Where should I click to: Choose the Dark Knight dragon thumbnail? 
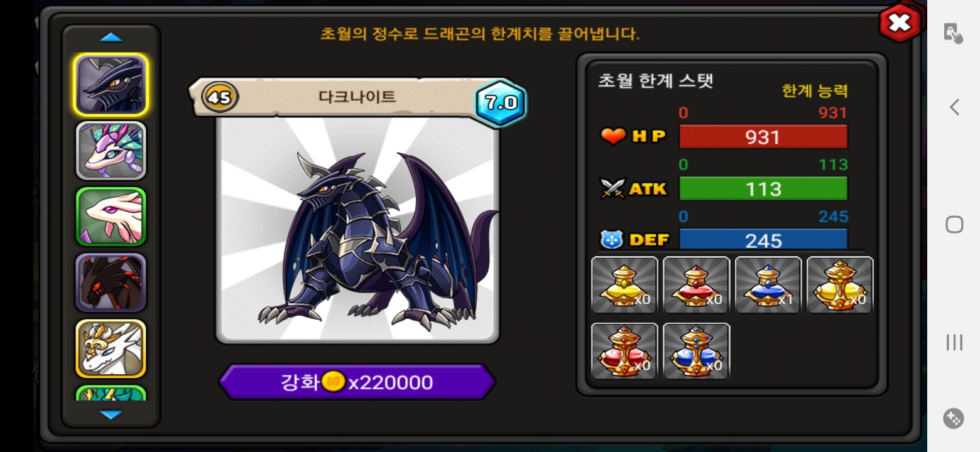111,85
